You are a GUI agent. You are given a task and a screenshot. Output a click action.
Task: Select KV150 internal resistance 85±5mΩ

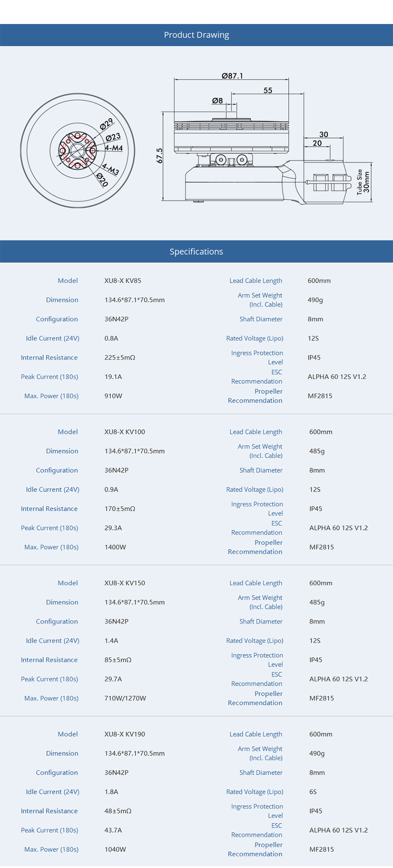(x=118, y=660)
